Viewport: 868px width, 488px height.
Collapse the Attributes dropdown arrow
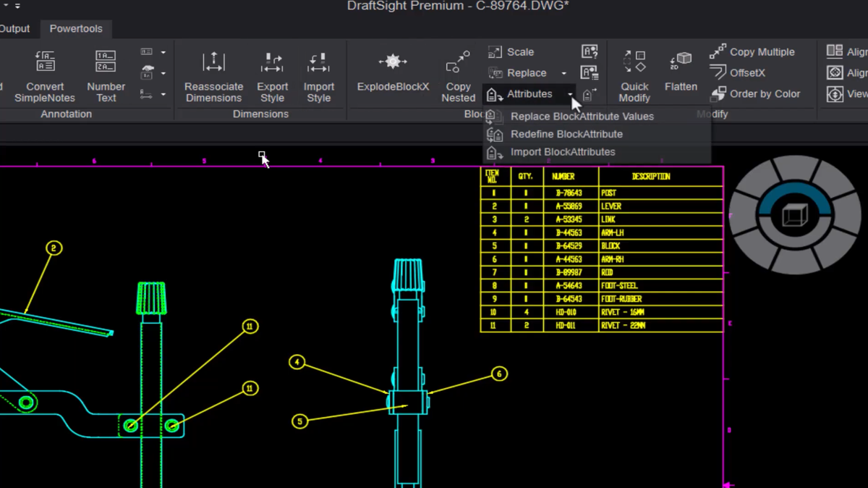[x=570, y=95]
